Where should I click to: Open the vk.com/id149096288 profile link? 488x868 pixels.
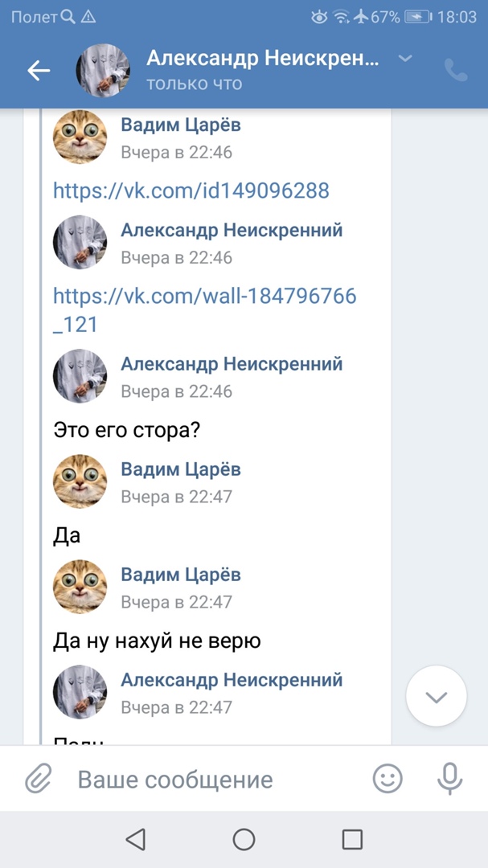pyautogui.click(x=191, y=190)
